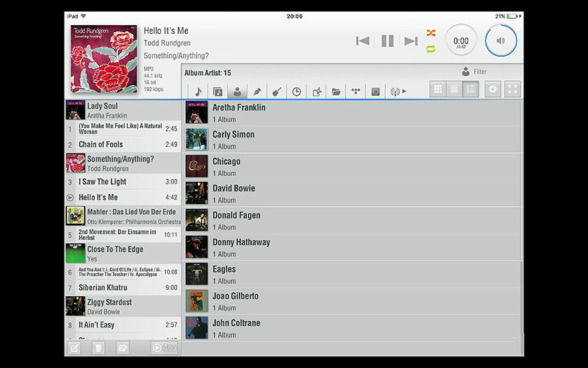Play track 6 And You And I
This screenshot has height=368, width=588.
point(123,272)
